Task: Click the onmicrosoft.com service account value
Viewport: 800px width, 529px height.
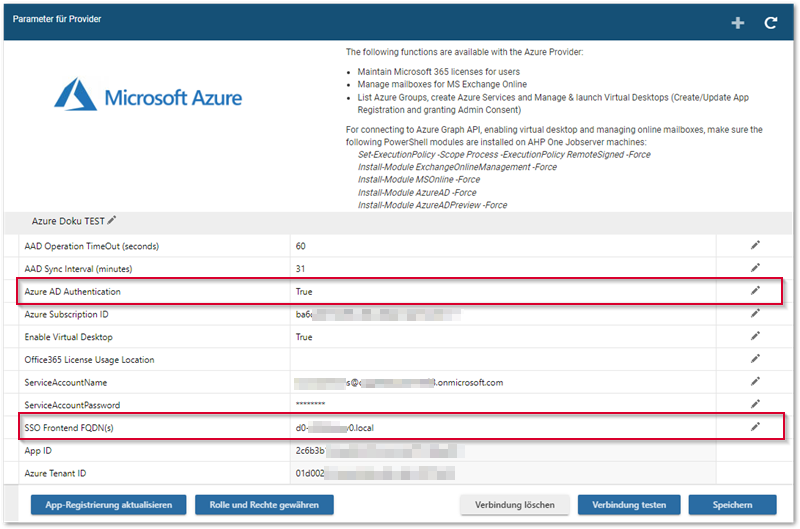Action: 399,383
